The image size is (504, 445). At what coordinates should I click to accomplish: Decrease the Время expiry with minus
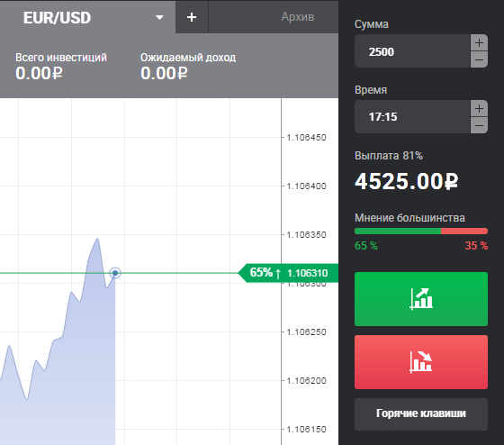[x=479, y=125]
